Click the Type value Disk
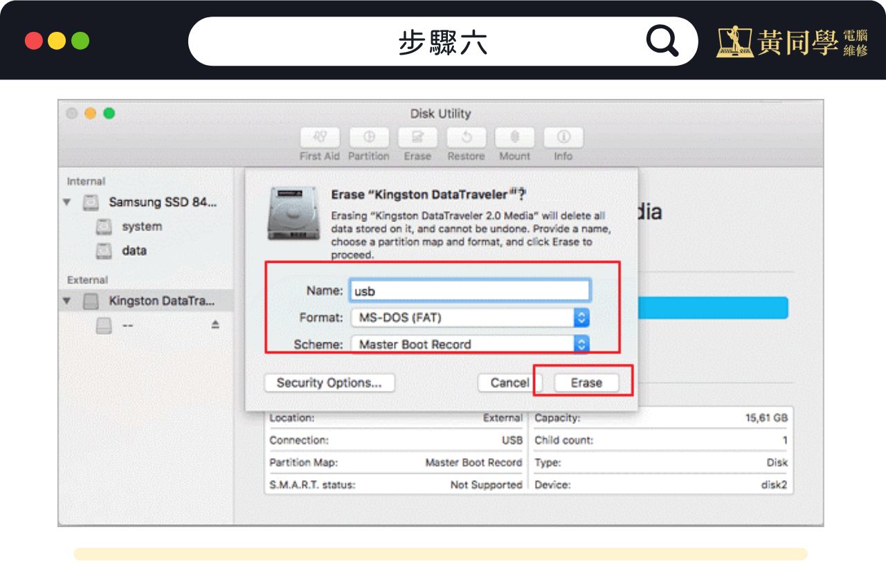886x588 pixels. (777, 463)
